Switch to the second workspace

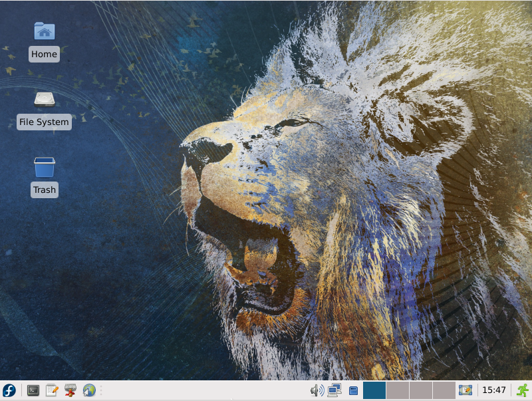tap(397, 390)
